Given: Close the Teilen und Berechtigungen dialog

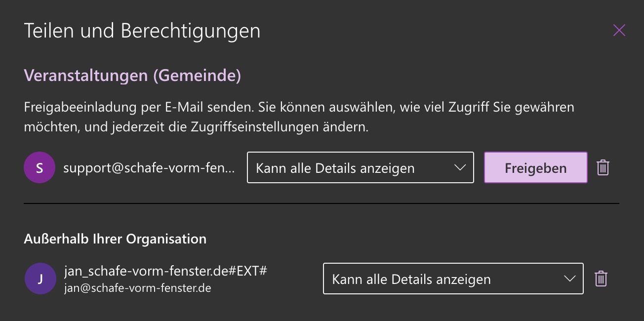Looking at the screenshot, I should click(x=619, y=31).
